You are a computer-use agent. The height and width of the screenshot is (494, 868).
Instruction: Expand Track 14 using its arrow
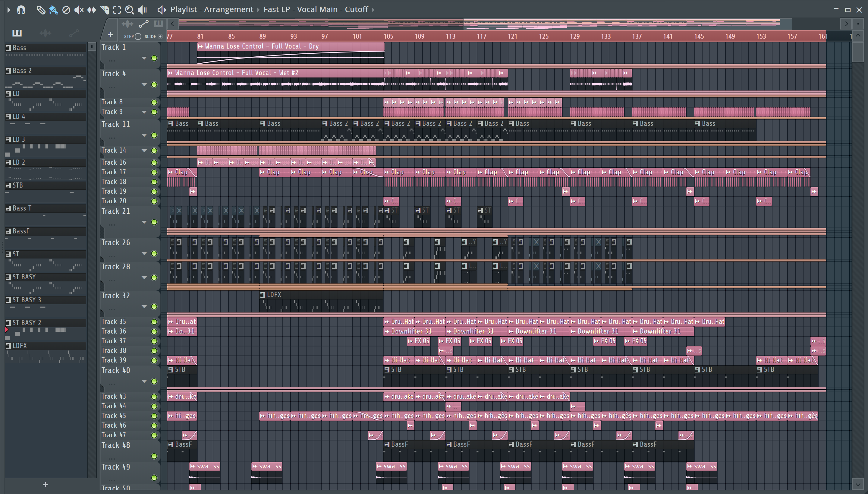point(144,150)
